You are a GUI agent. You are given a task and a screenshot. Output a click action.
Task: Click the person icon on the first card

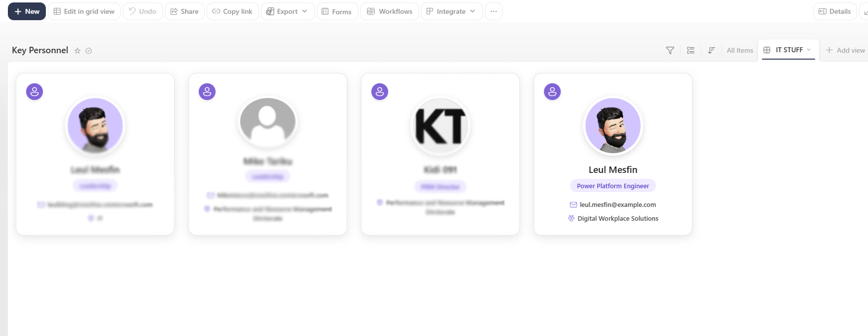coord(35,92)
